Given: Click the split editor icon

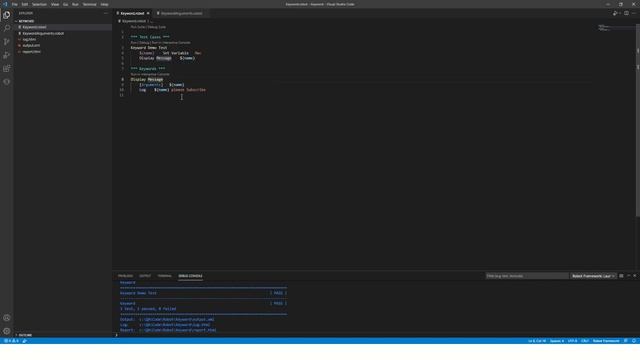Looking at the screenshot, I should (626, 13).
